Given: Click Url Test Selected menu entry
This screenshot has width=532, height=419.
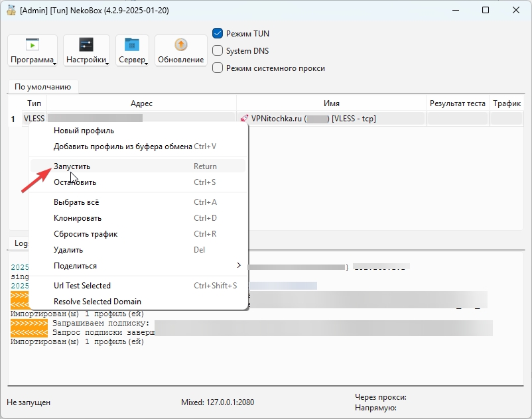Looking at the screenshot, I should [82, 286].
